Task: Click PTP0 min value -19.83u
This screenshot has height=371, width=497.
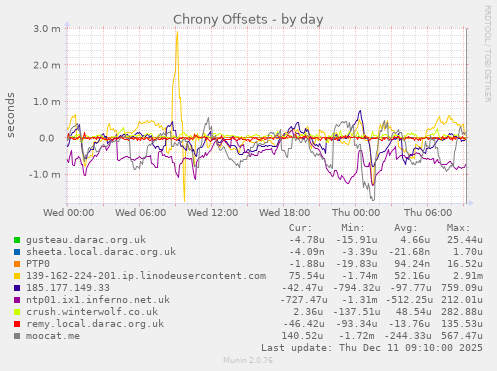Action: pyautogui.click(x=356, y=264)
